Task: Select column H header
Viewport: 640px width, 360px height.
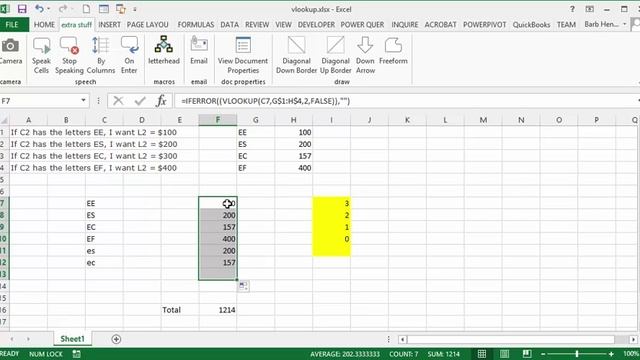Action: pos(293,120)
